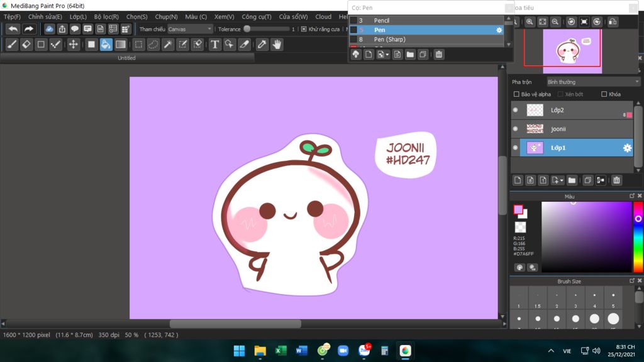Adjust the Tolerance slider
The height and width of the screenshot is (362, 644).
coord(268,29)
